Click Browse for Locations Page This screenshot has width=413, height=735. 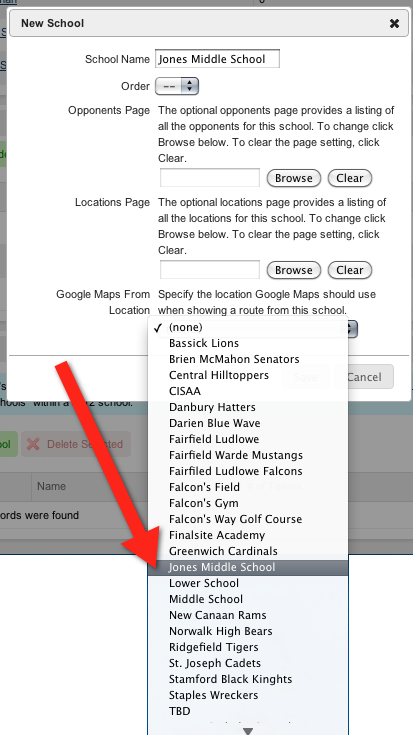(x=293, y=270)
